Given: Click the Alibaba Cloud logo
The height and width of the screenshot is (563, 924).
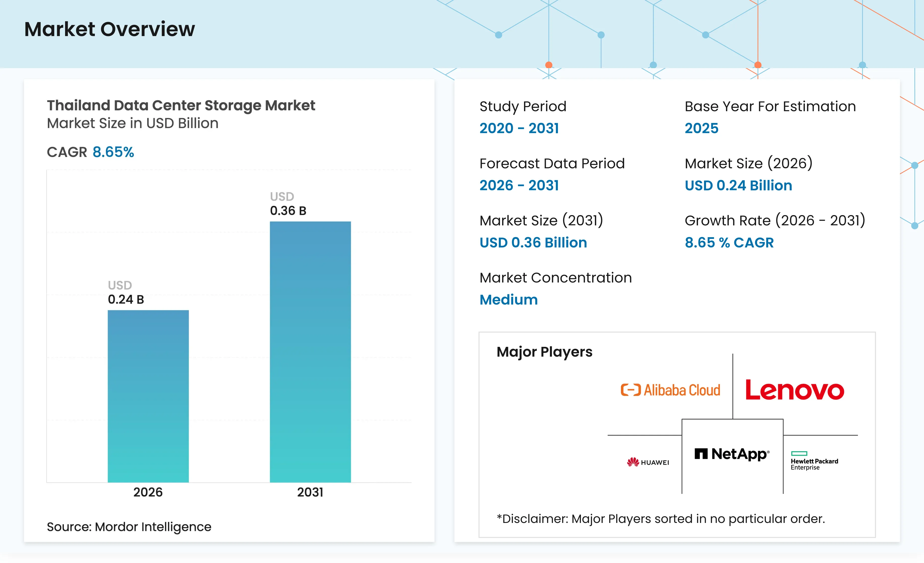Looking at the screenshot, I should pyautogui.click(x=670, y=390).
